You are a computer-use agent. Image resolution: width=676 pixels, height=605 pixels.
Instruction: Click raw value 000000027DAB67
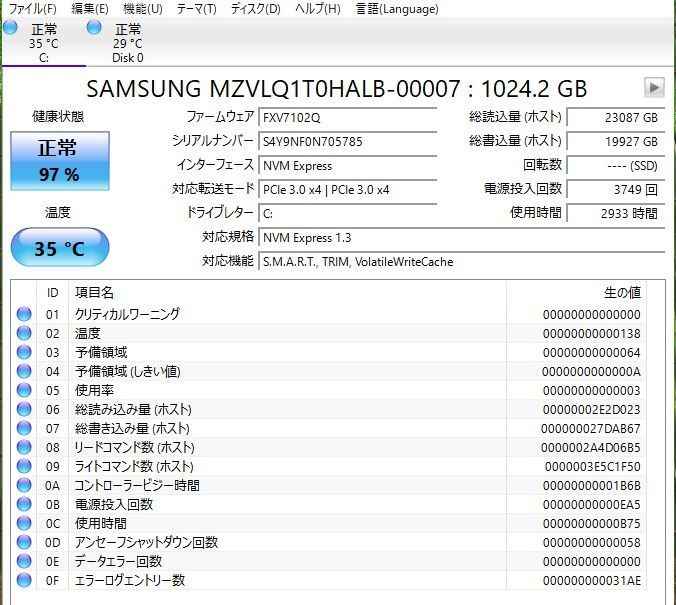591,429
